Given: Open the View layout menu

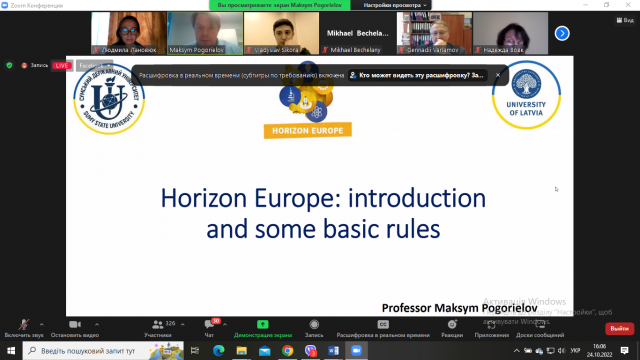Looking at the screenshot, I should (625, 20).
